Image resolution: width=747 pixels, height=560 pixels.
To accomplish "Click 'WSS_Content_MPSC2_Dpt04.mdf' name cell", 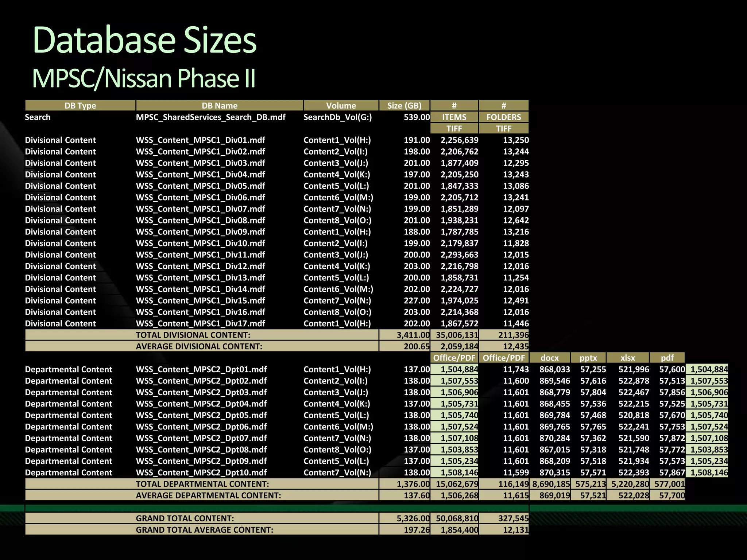I will tap(201, 404).
